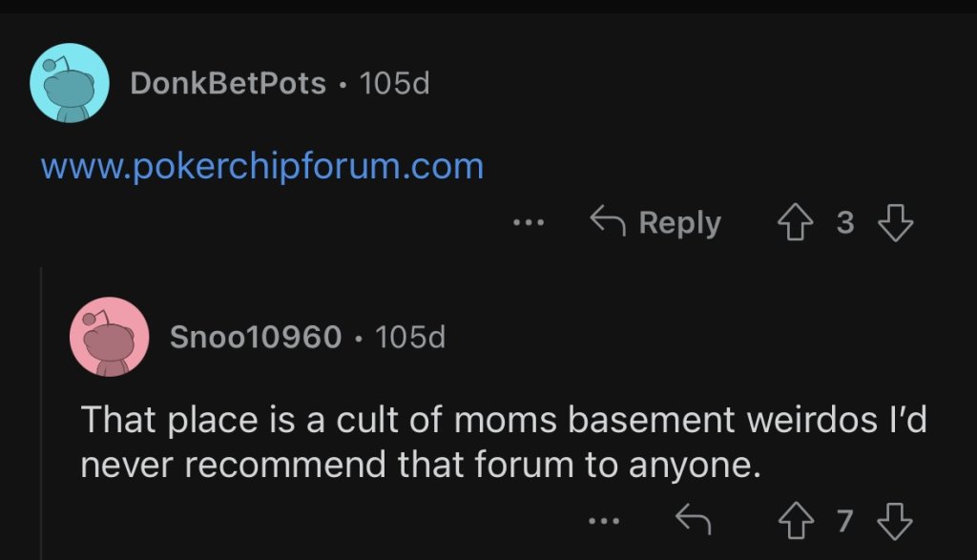
Task: Click the word "Reply" under the forum link
Action: click(x=679, y=223)
